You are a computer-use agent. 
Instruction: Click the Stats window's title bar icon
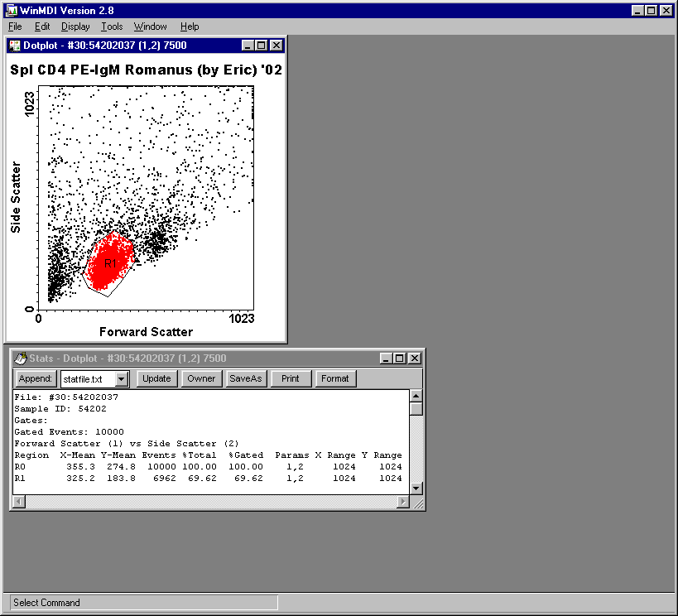(21, 359)
